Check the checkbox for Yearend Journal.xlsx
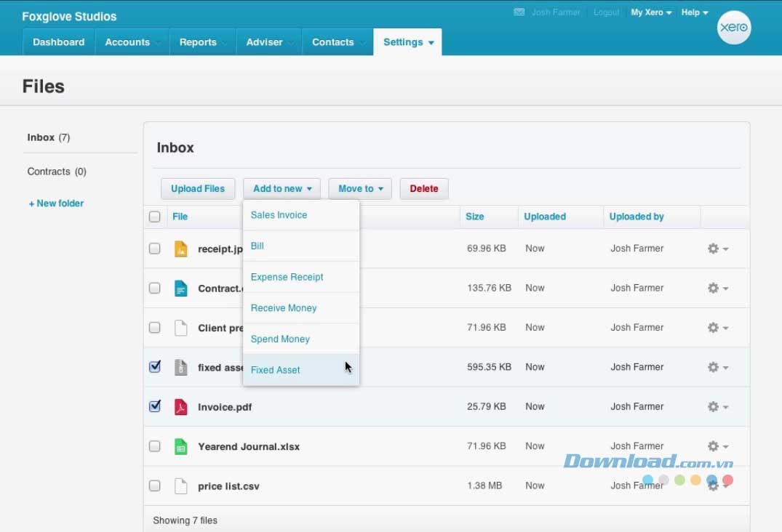 [155, 446]
